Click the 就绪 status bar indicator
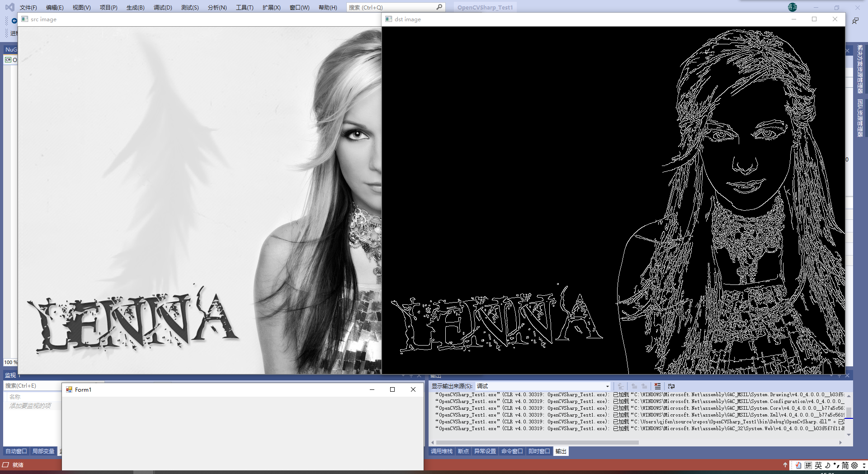 [x=18, y=465]
